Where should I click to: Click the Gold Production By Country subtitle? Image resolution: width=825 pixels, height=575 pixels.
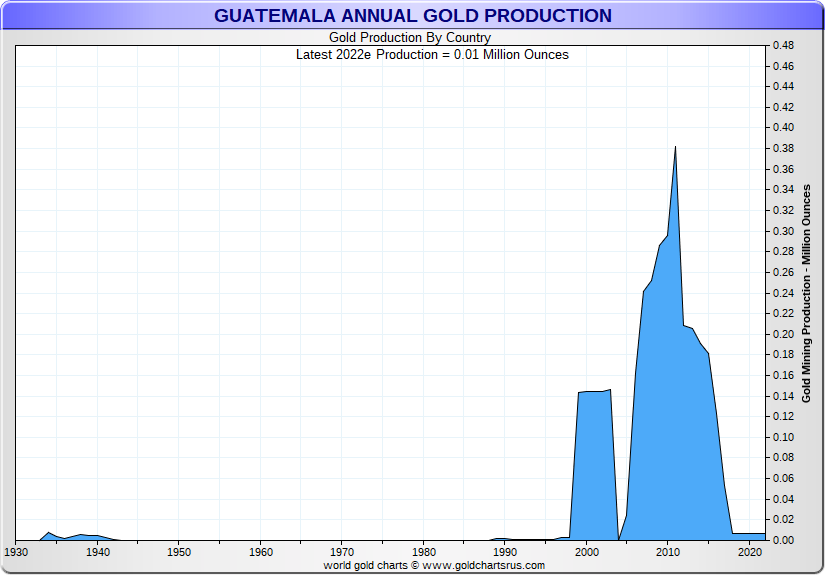click(x=410, y=38)
